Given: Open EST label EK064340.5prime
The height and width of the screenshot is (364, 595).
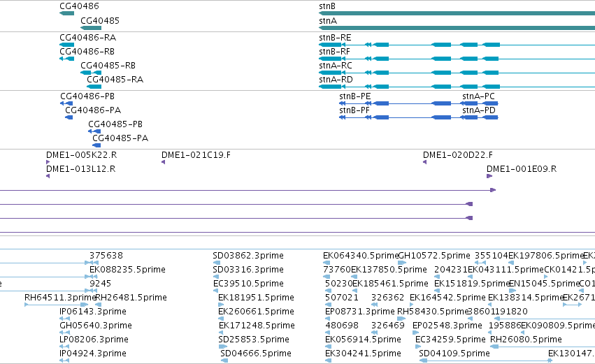Looking at the screenshot, I should (361, 256).
